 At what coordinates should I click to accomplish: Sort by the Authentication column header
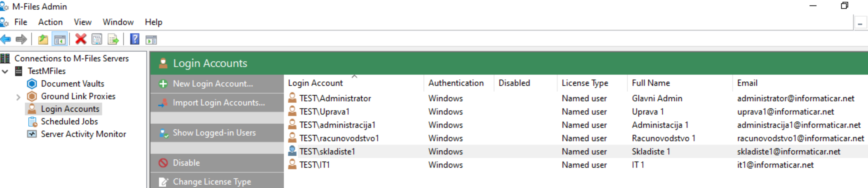459,83
